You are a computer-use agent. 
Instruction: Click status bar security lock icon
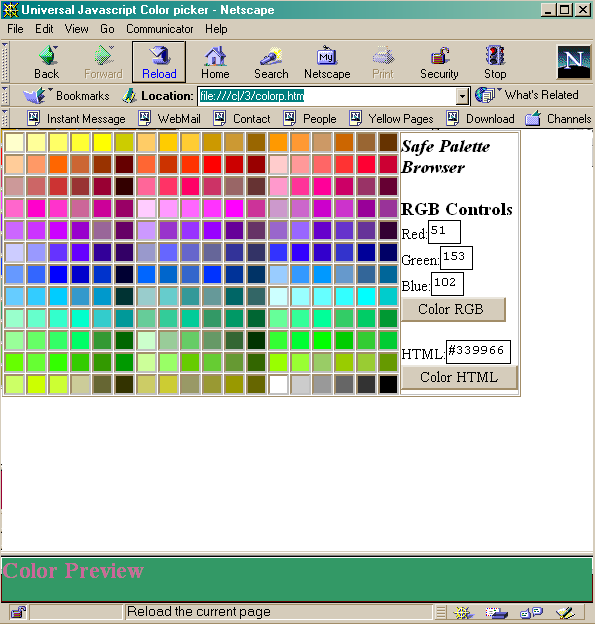point(18,612)
